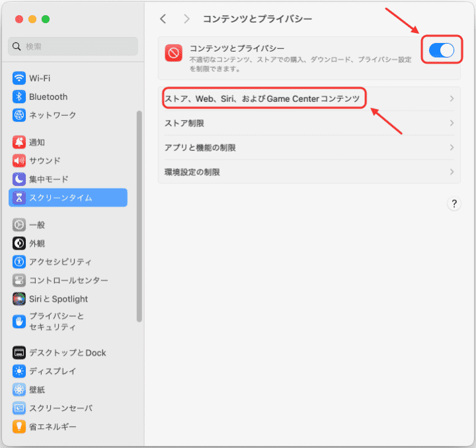Screen dimensions: 476x448
Task: Go back with the left arrow
Action: (163, 19)
